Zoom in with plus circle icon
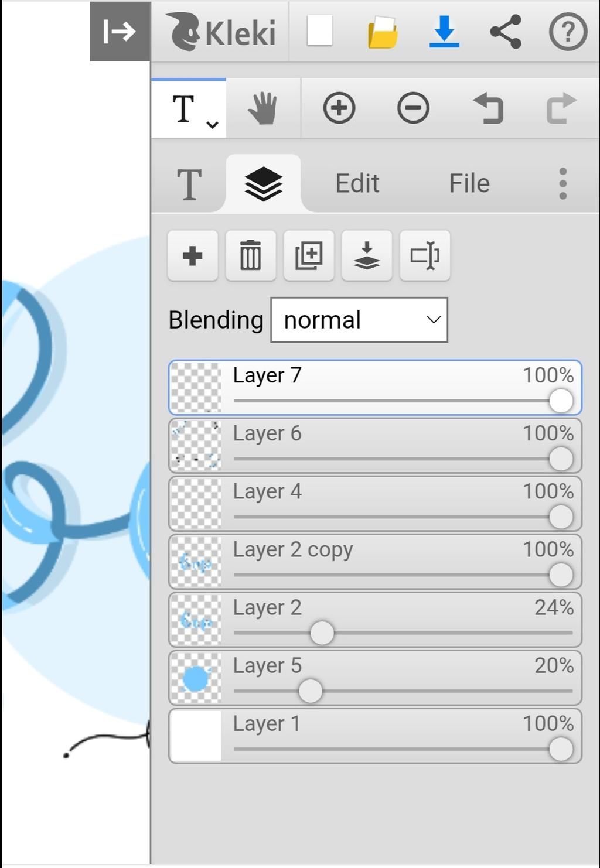This screenshot has width=600, height=868. 339,108
